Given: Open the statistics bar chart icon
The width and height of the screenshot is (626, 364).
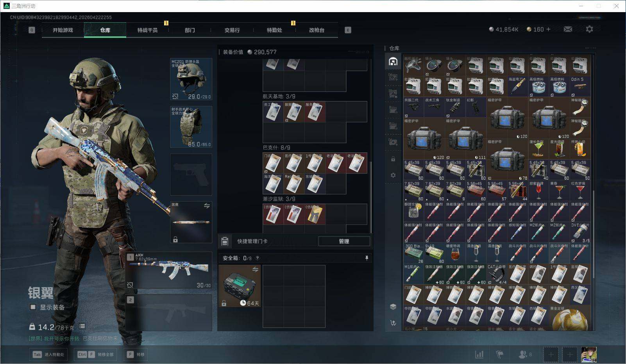Looking at the screenshot, I should [479, 354].
